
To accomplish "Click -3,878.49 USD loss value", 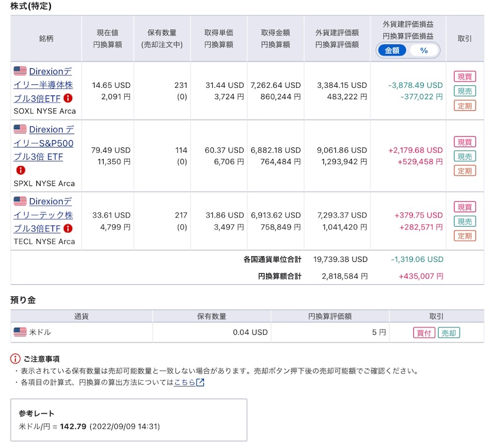I will pyautogui.click(x=415, y=85).
